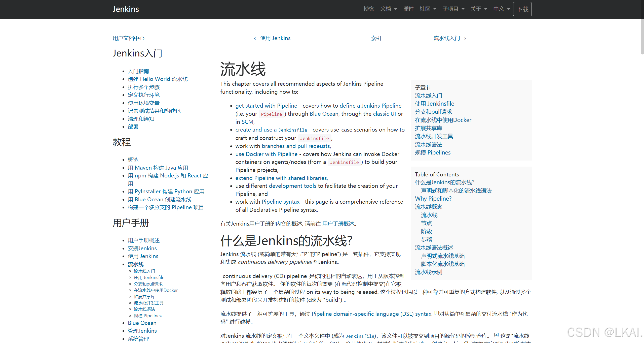The width and height of the screenshot is (644, 343).
Task: Click Pipeline domain-specific language (DSL) syntax link
Action: click(372, 314)
